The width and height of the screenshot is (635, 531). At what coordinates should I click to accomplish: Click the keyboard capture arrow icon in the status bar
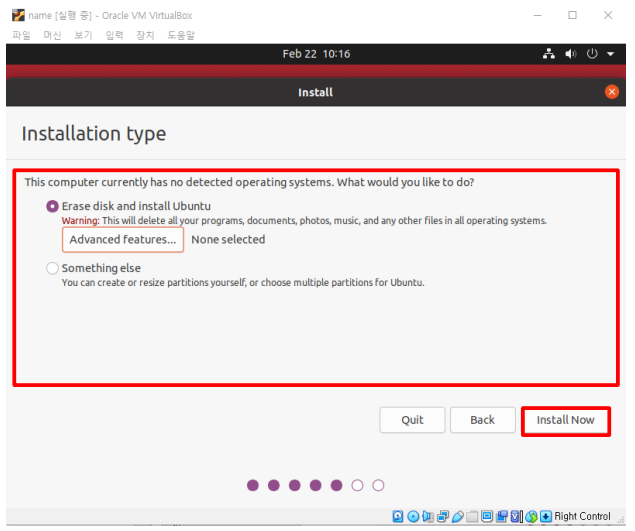[546, 516]
